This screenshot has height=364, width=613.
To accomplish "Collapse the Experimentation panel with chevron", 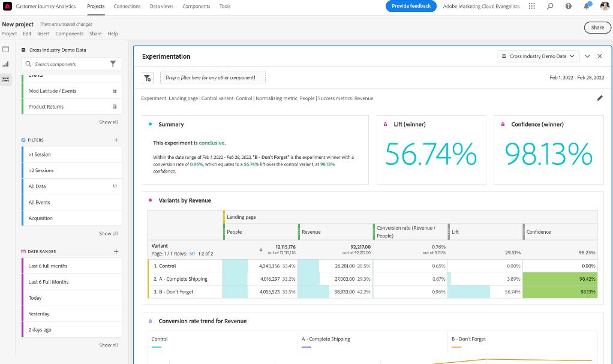I will point(587,56).
